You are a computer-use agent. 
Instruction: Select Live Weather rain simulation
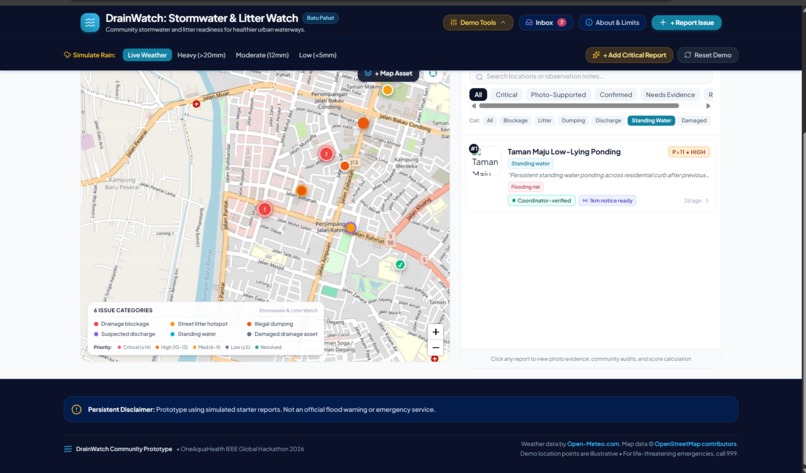147,55
